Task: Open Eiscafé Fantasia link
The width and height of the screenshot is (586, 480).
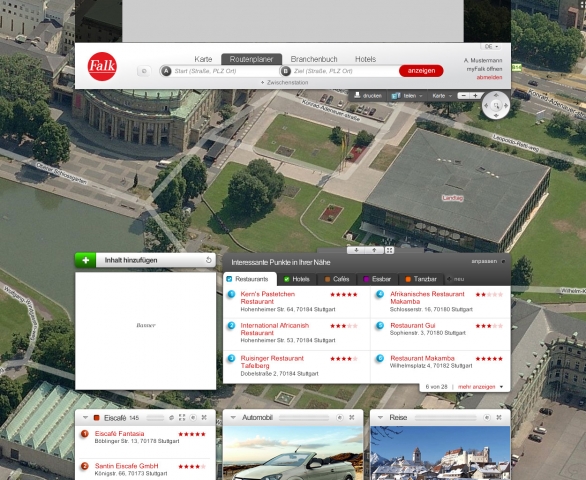Action: pyautogui.click(x=119, y=434)
